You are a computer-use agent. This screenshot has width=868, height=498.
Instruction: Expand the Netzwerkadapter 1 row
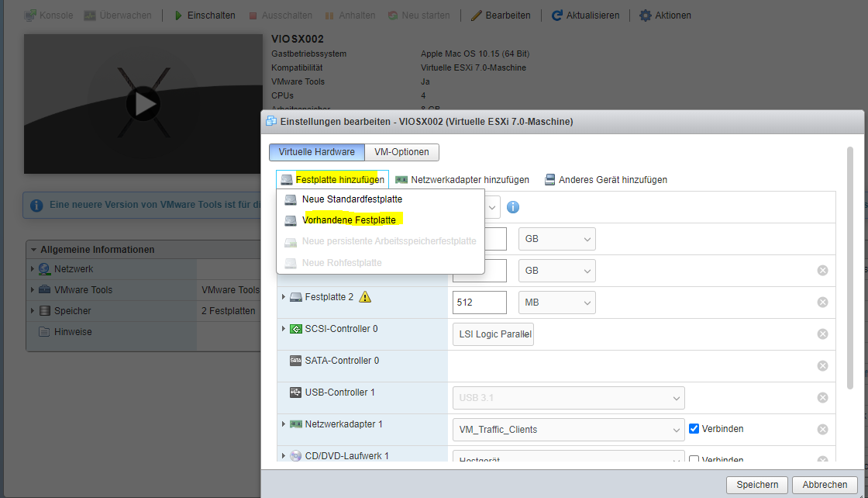pyautogui.click(x=284, y=424)
